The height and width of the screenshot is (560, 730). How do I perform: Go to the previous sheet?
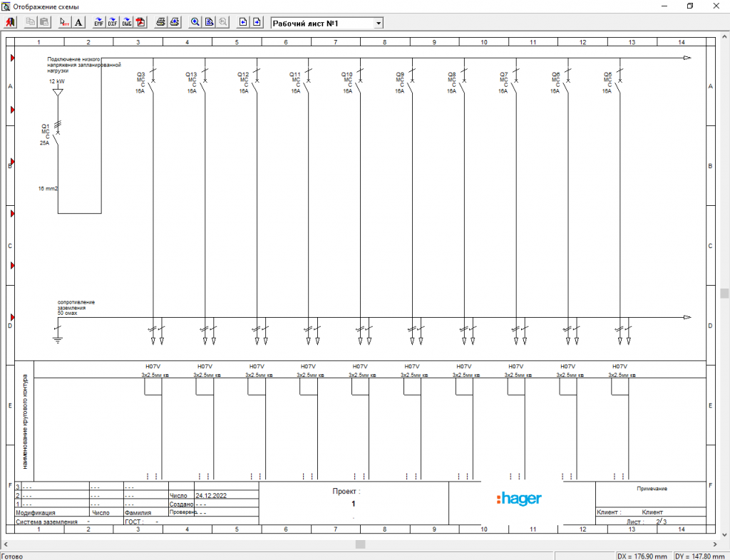244,23
